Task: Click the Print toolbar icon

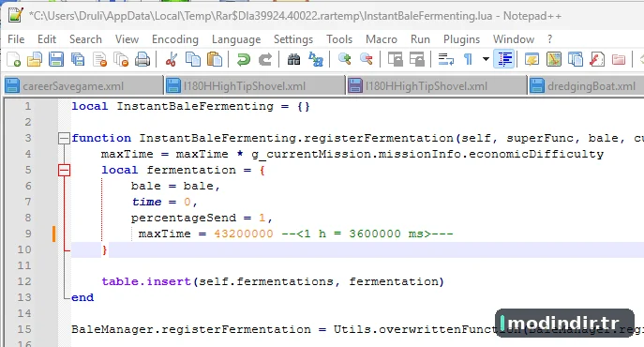Action: coord(142,59)
